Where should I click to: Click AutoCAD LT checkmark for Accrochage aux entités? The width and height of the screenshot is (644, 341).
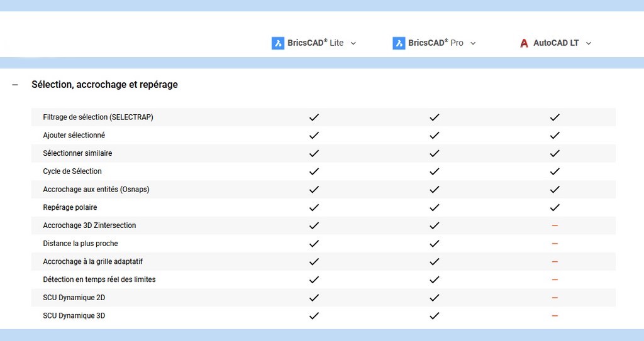[x=555, y=190]
